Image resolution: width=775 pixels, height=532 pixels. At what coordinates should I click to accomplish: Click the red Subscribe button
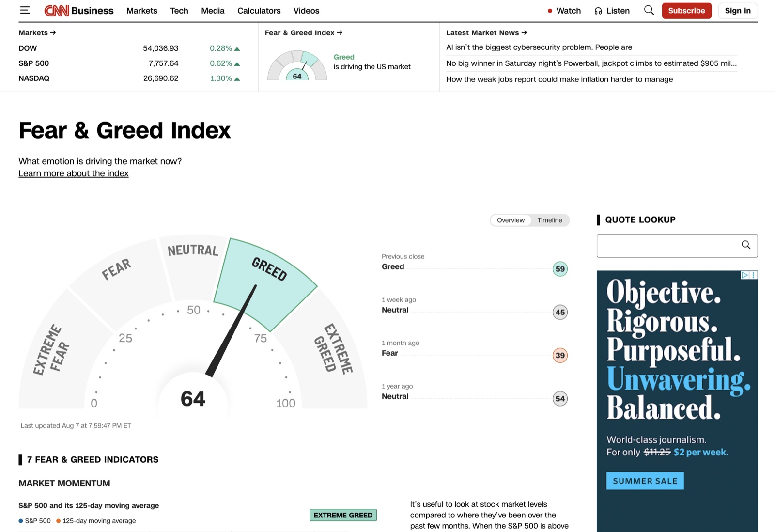[686, 11]
